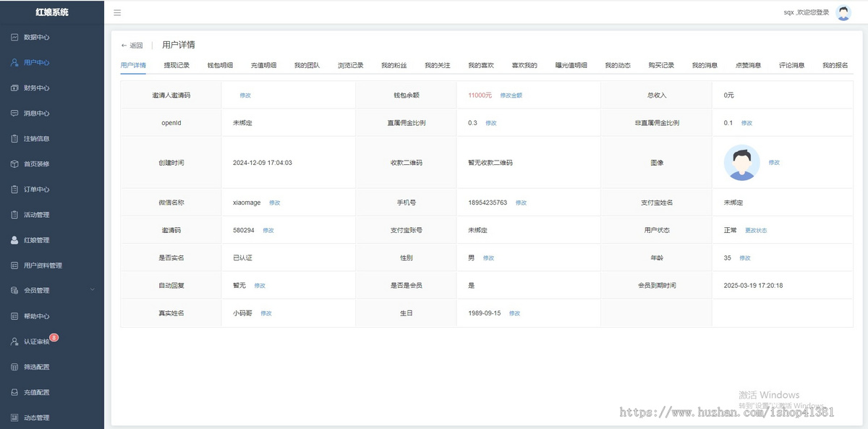Click 修改 for 直属佣金比例
Viewport: 868px width, 429px height.
[491, 123]
